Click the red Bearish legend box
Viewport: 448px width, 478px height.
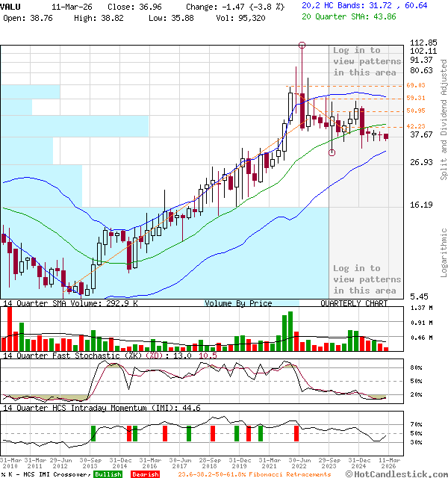(145, 474)
